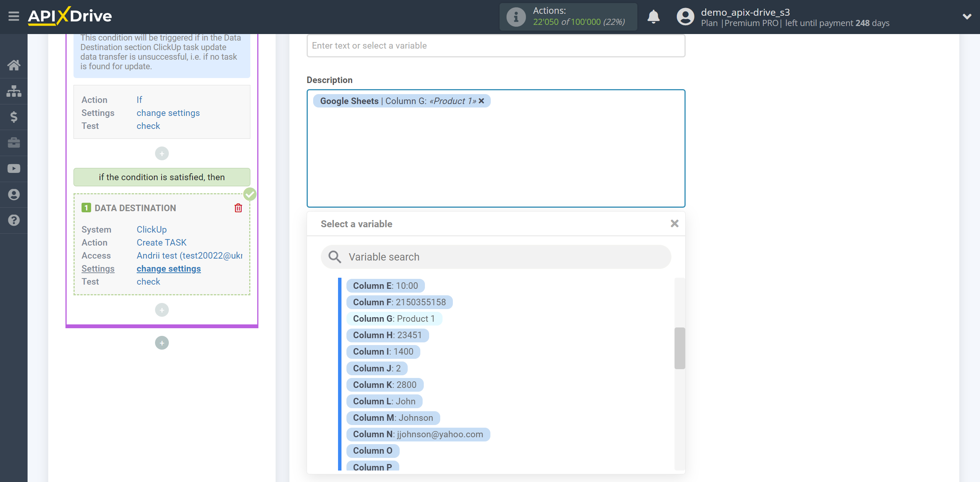Image resolution: width=980 pixels, height=482 pixels.
Task: Open connections sitemap icon in sidebar
Action: pyautogui.click(x=14, y=91)
